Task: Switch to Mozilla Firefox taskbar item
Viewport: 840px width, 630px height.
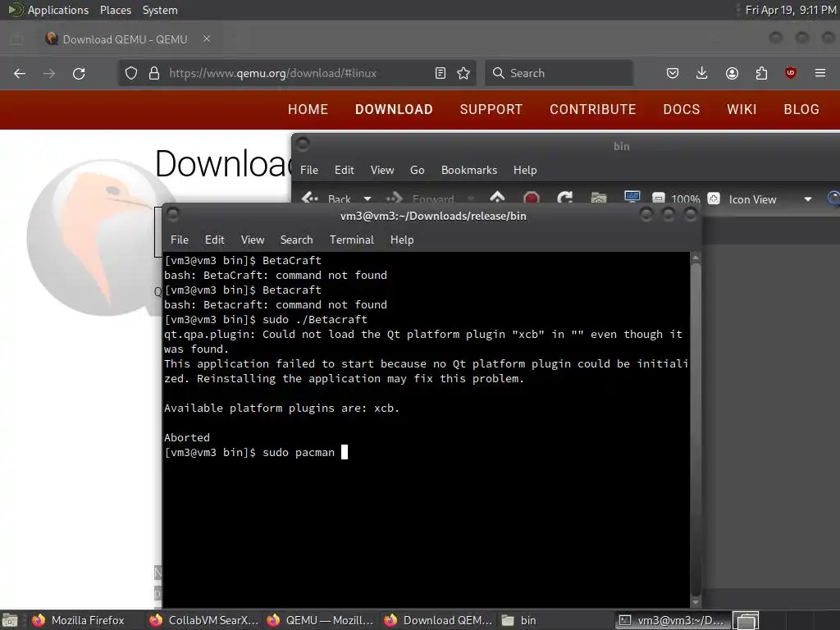Action: coord(80,620)
